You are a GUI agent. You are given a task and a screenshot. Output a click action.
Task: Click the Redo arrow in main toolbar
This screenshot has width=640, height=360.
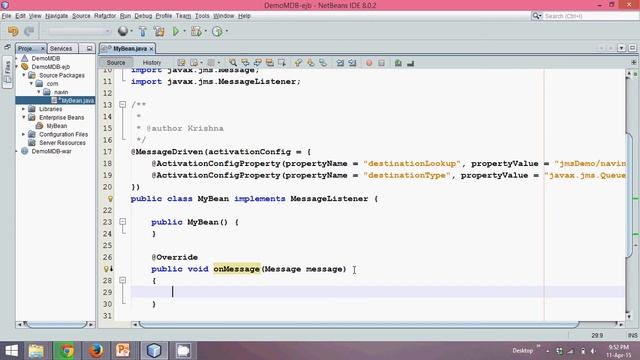(29, 31)
